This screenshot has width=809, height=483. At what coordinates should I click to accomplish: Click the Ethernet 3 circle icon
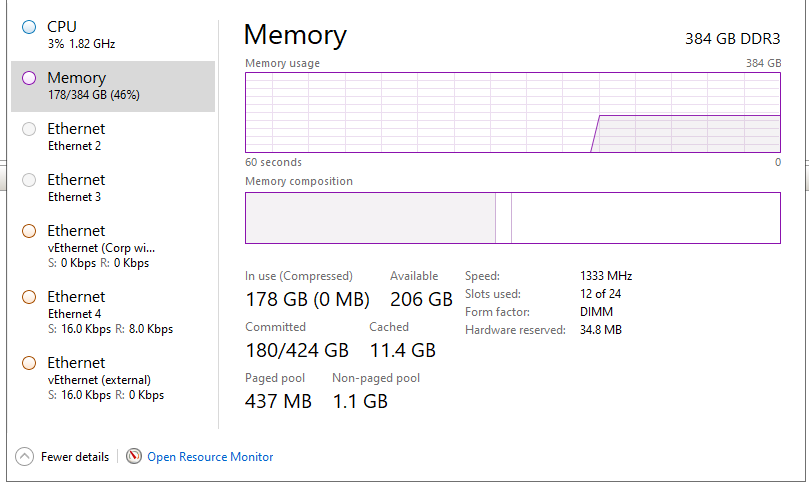(x=28, y=180)
